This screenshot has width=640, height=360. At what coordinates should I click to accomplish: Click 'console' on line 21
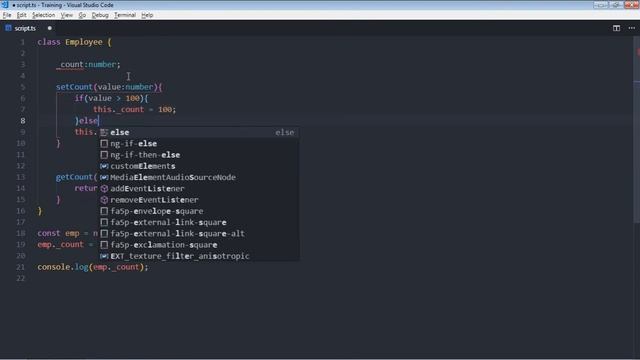click(53, 267)
